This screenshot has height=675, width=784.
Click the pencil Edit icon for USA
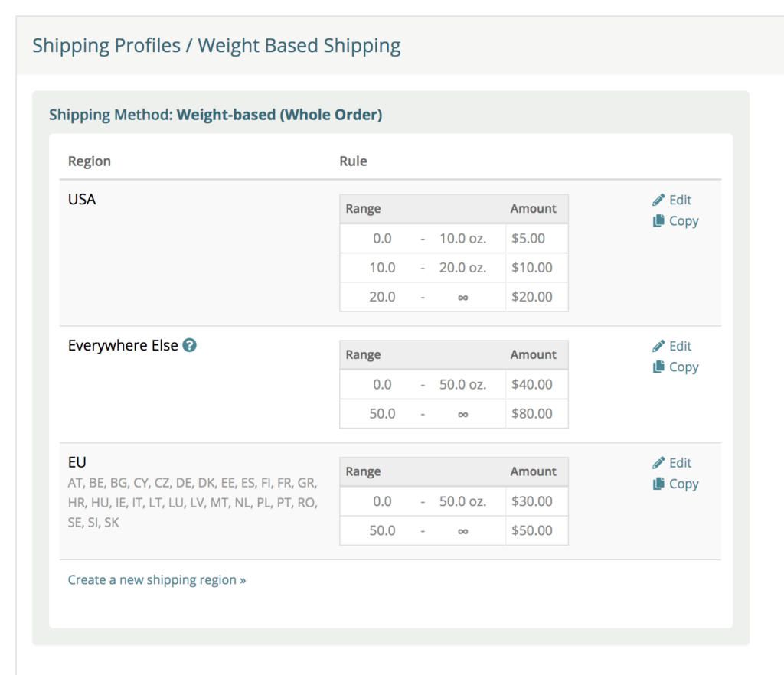coord(658,200)
